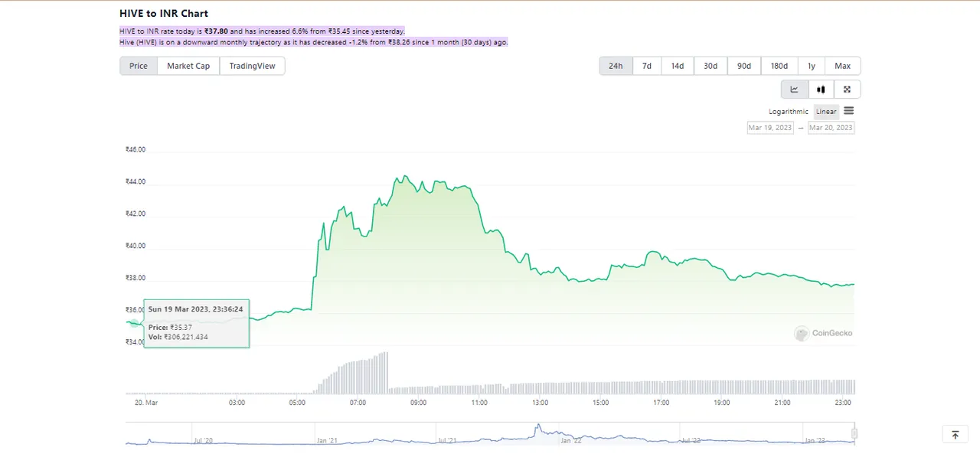980x457 pixels.
Task: Click the 15:00 x-axis label
Action: pyautogui.click(x=600, y=403)
